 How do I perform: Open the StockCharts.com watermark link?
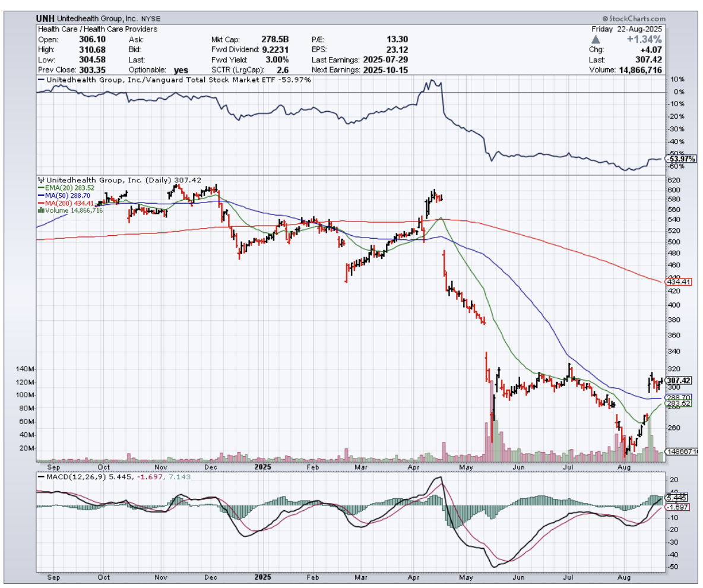[634, 19]
